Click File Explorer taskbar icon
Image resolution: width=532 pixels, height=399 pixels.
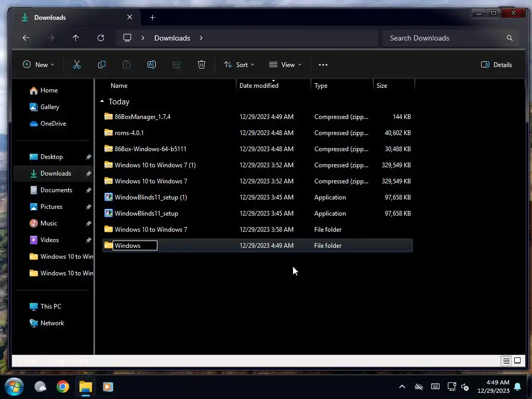point(86,387)
